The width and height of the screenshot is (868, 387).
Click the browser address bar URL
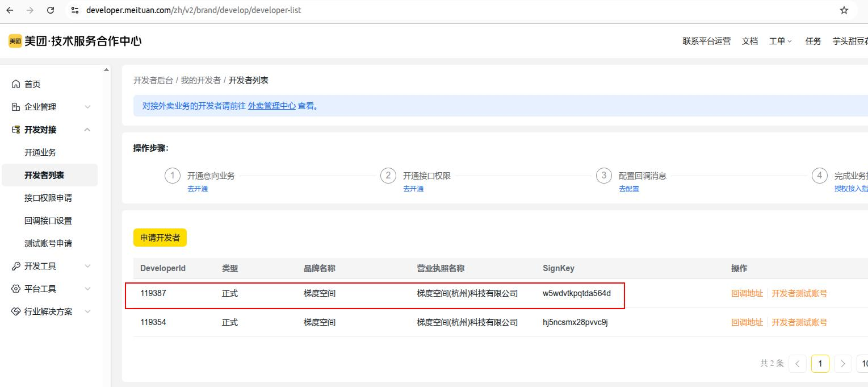click(x=194, y=10)
